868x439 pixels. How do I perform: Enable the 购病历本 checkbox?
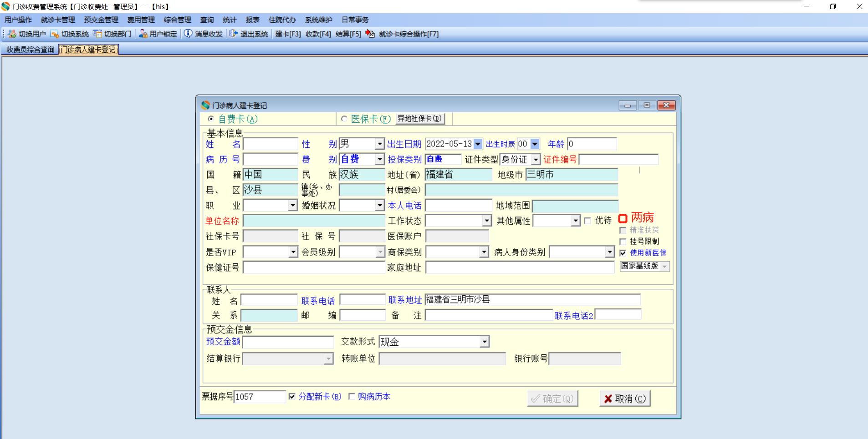352,397
